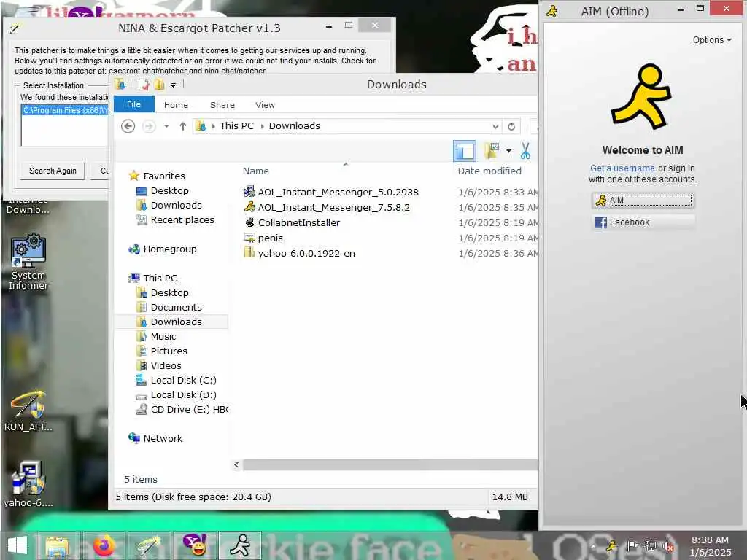This screenshot has width=747, height=560.
Task: Select the yahoo-6... desktop installer icon
Action: [x=28, y=484]
